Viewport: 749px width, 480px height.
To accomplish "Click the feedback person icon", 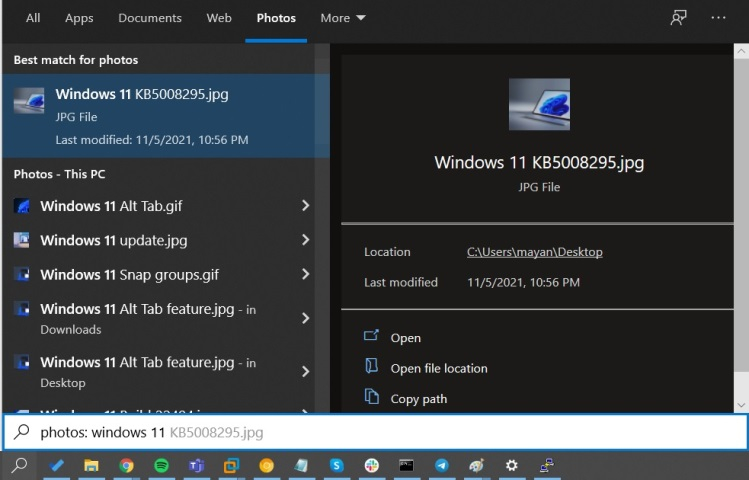I will click(678, 18).
